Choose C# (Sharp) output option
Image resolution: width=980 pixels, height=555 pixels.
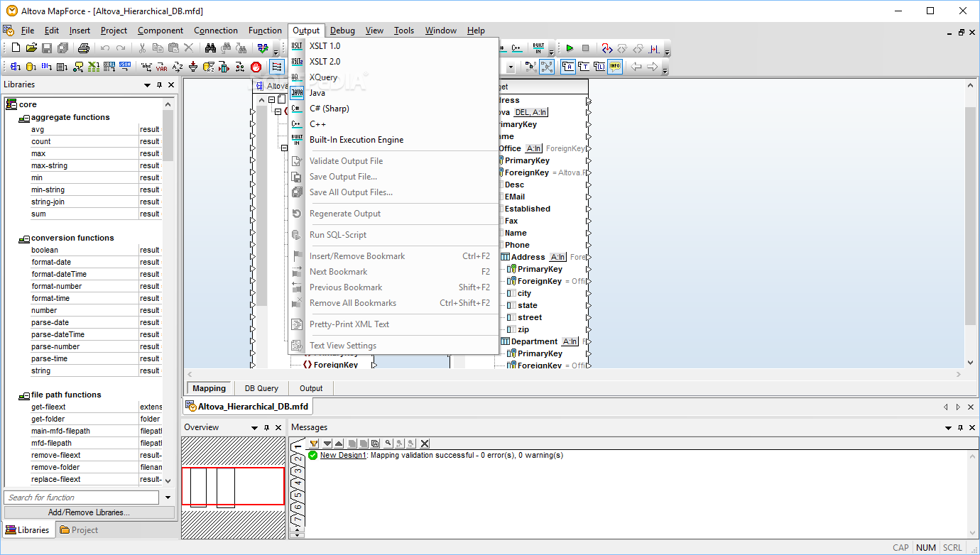click(330, 109)
